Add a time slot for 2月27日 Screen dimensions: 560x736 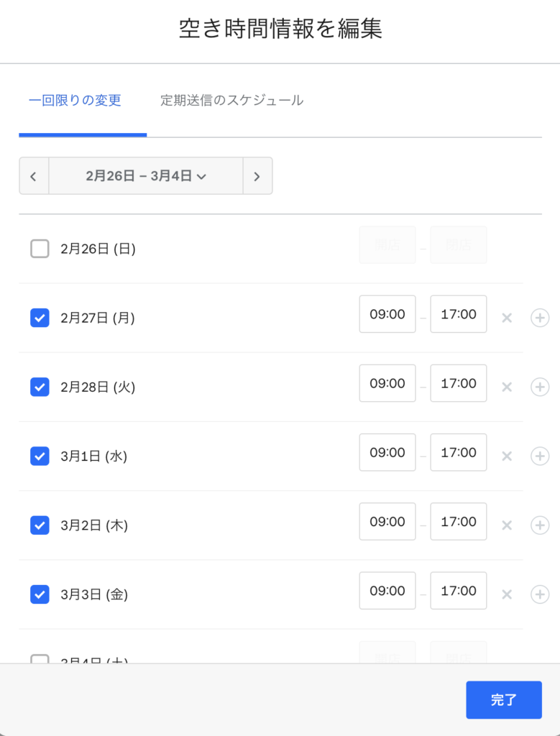click(x=539, y=318)
